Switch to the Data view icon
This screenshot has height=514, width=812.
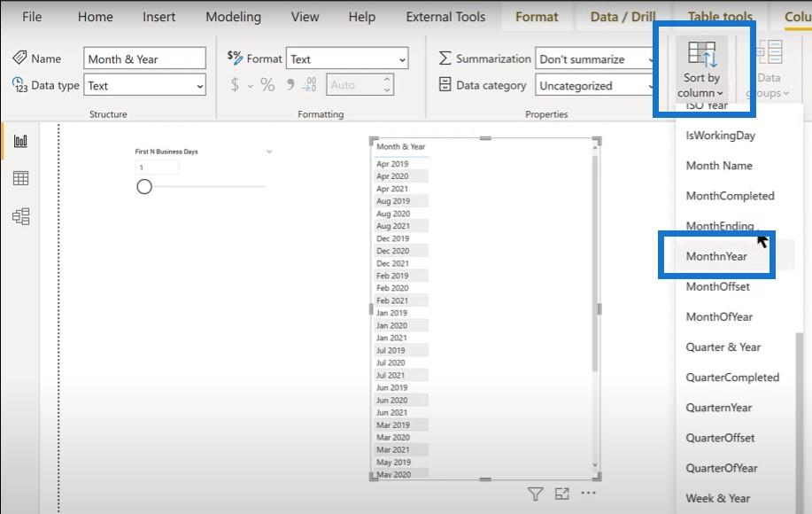click(20, 178)
